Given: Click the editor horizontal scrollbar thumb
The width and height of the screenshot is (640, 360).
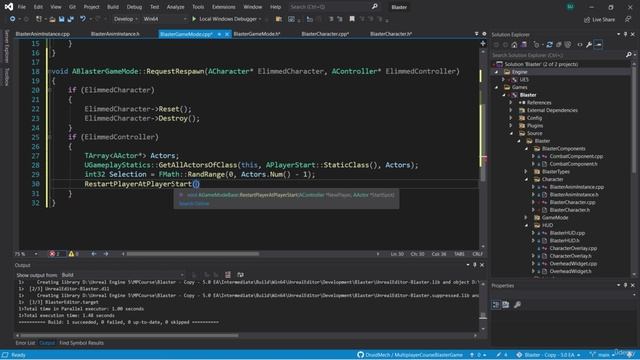Looking at the screenshot, I should tap(193, 254).
